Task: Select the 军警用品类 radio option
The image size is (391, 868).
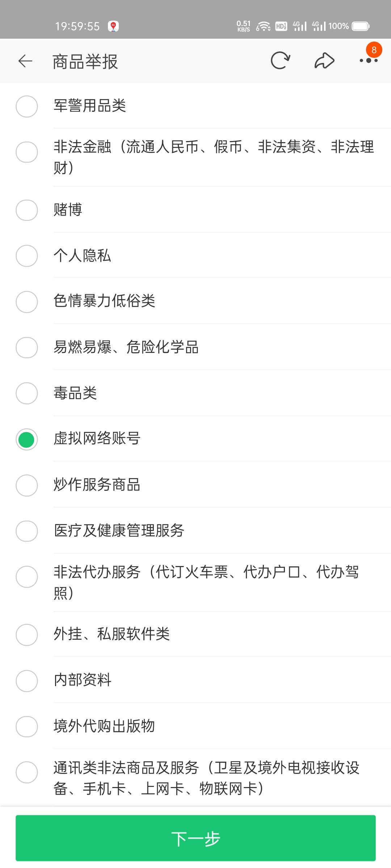Action: (x=27, y=106)
